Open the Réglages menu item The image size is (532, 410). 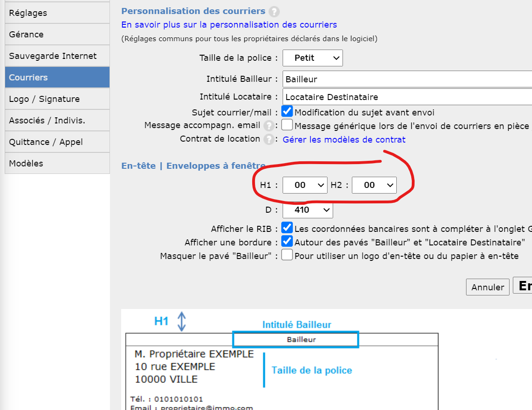[x=57, y=13]
